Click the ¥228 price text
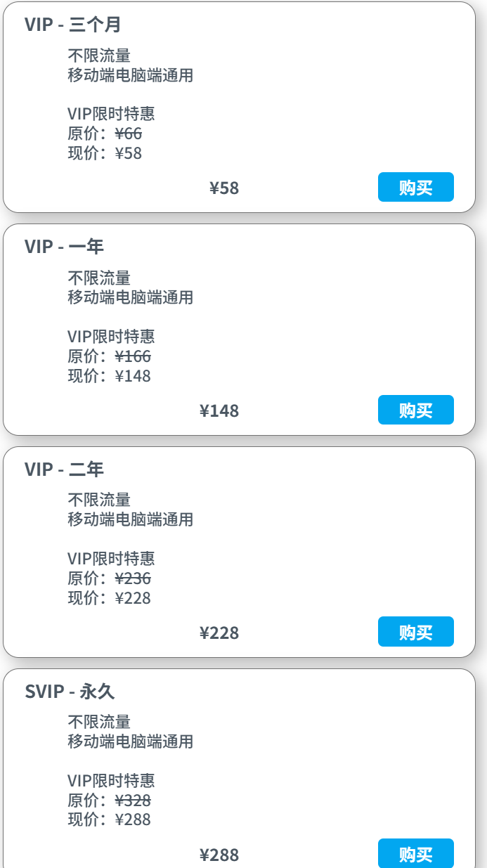 (x=219, y=633)
